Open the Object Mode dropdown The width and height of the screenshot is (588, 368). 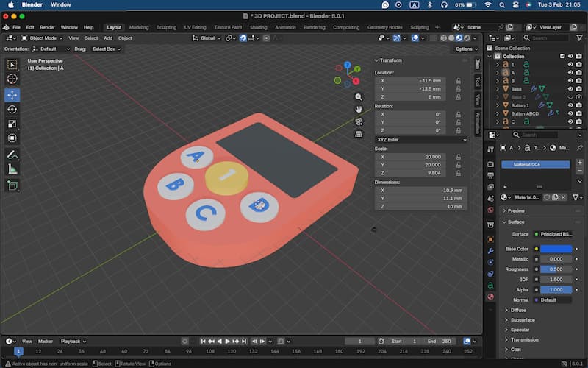(x=43, y=38)
